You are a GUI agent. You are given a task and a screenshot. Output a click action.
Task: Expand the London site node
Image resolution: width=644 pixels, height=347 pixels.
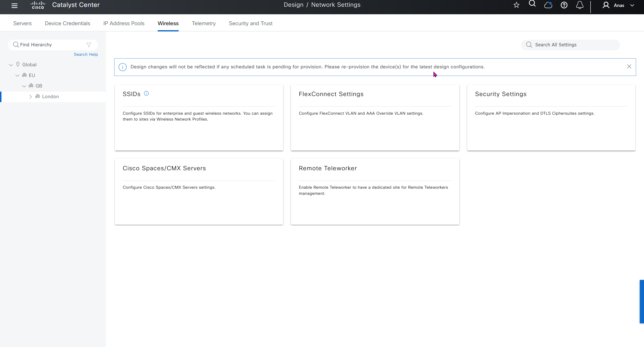tap(30, 97)
